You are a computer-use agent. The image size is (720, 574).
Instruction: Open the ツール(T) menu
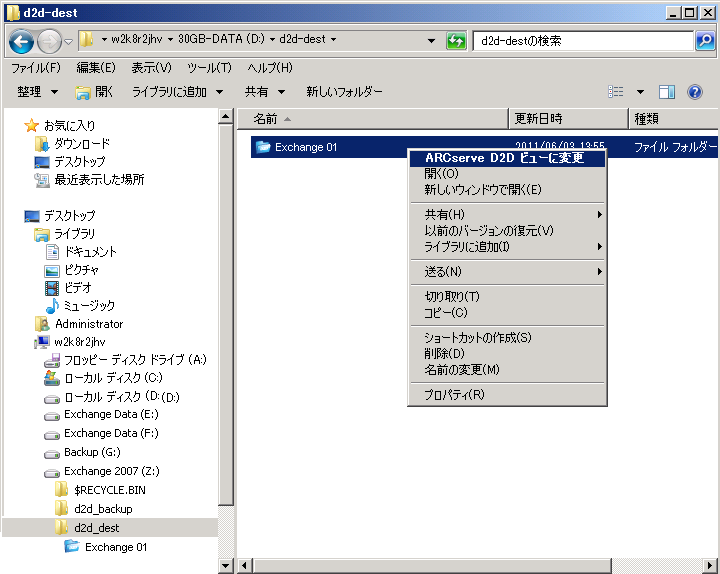[x=209, y=68]
